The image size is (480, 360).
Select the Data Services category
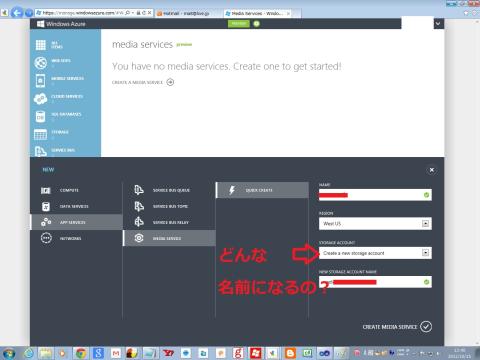point(77,206)
